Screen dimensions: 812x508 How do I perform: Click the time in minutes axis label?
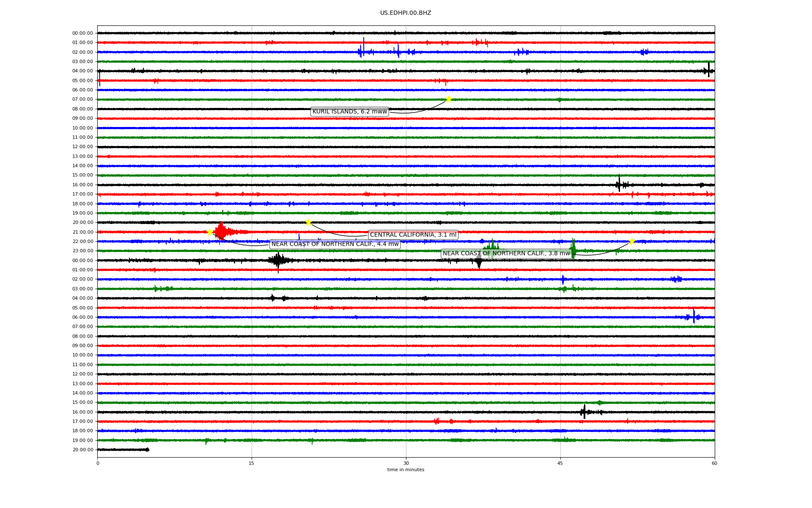tap(406, 470)
